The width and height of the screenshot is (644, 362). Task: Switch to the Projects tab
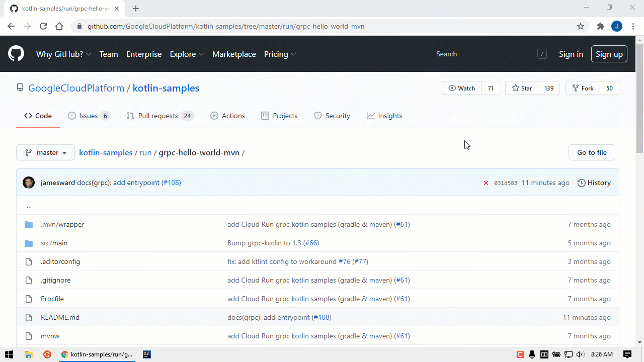coord(279,116)
